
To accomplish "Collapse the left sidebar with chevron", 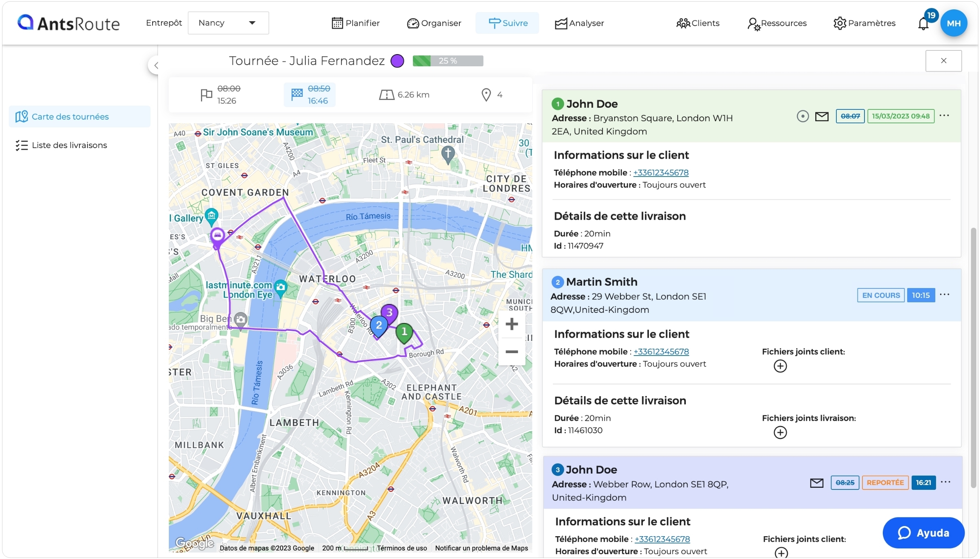I will 156,65.
